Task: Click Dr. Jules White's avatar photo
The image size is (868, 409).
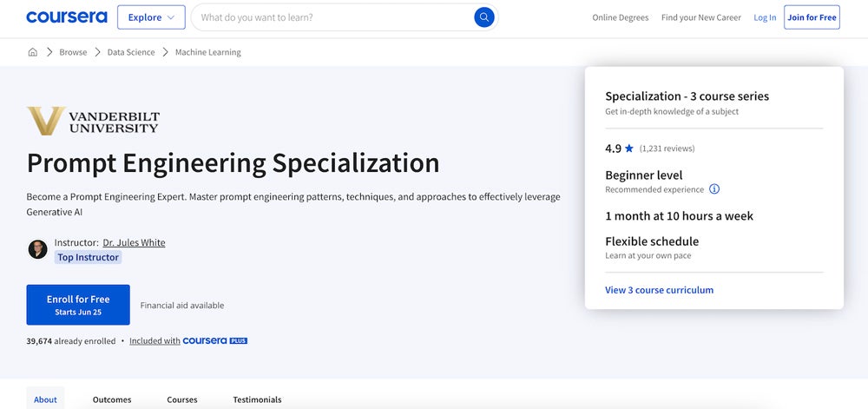Action: (x=37, y=249)
